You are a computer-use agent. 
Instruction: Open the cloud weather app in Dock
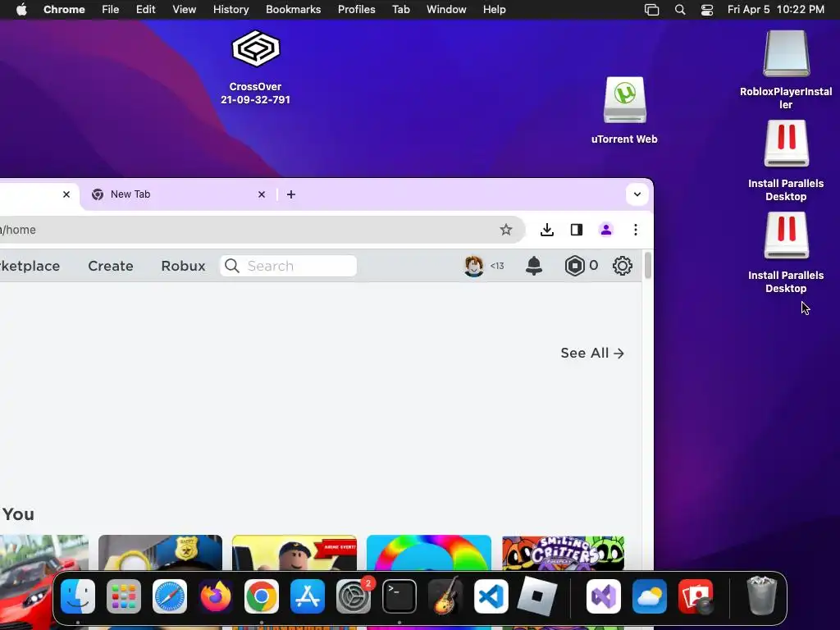[x=650, y=596]
